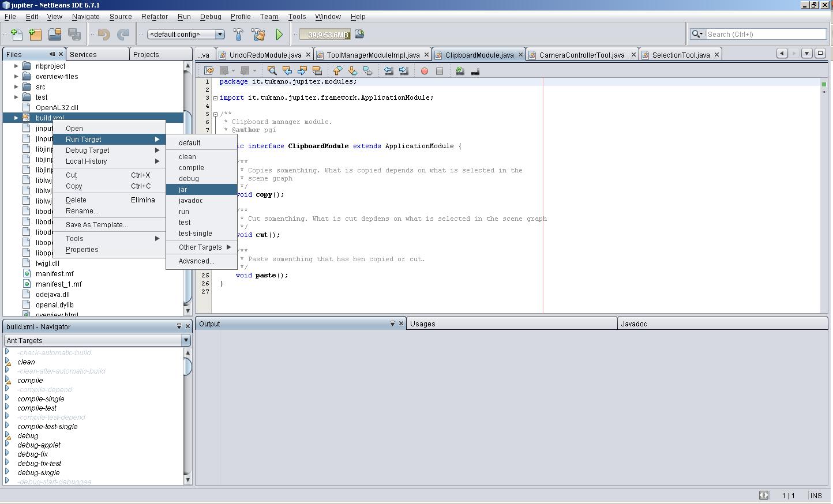Screen dimensions: 833x504
Task: Click Find Previous Occurrence editor icon
Action: point(287,71)
